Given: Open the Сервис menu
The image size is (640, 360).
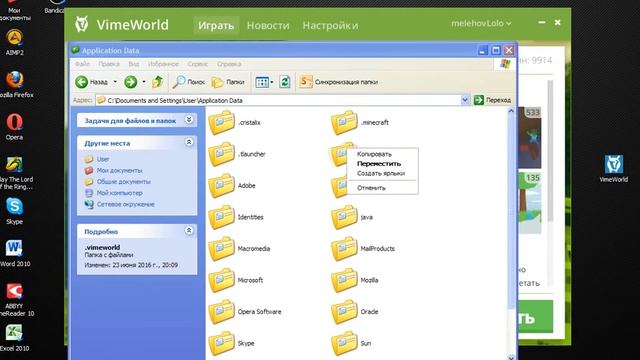Looking at the screenshot, I should (x=198, y=64).
